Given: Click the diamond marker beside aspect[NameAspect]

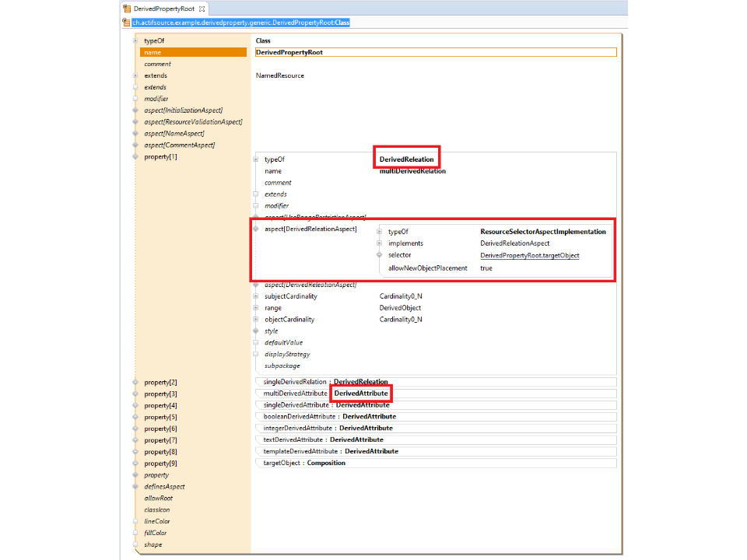Looking at the screenshot, I should 135,134.
